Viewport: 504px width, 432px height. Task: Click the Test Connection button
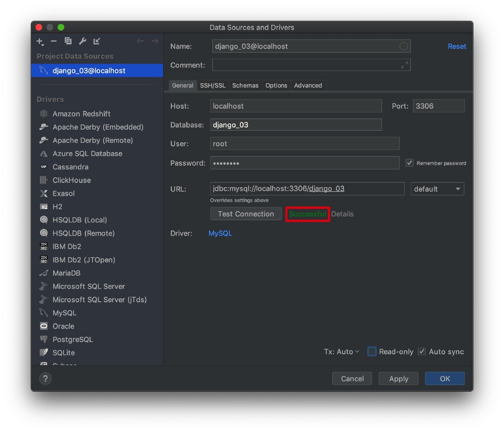point(246,214)
